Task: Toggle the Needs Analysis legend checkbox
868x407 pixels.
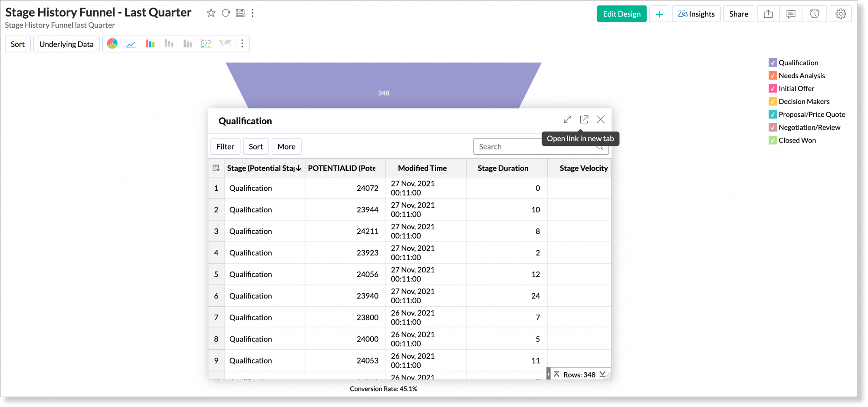Action: (x=773, y=76)
